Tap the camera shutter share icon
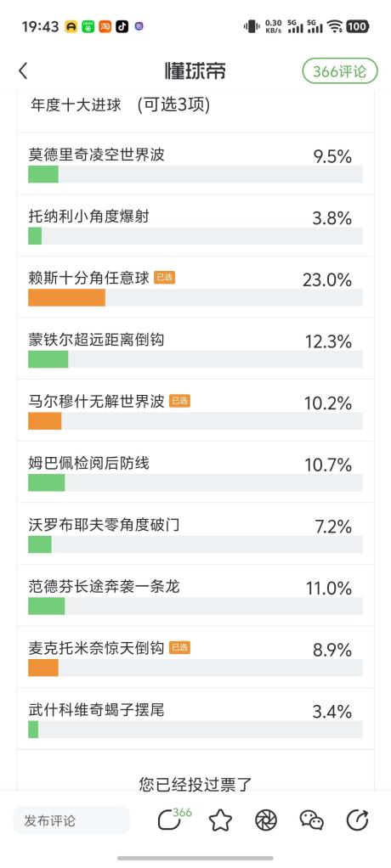This screenshot has height=868, width=391. click(266, 820)
